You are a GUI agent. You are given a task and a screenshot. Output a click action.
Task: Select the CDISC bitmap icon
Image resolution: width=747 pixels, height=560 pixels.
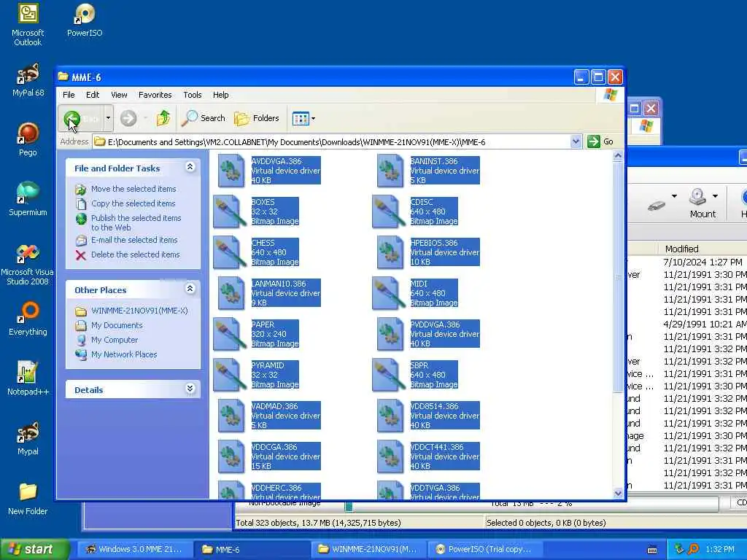[x=388, y=211]
